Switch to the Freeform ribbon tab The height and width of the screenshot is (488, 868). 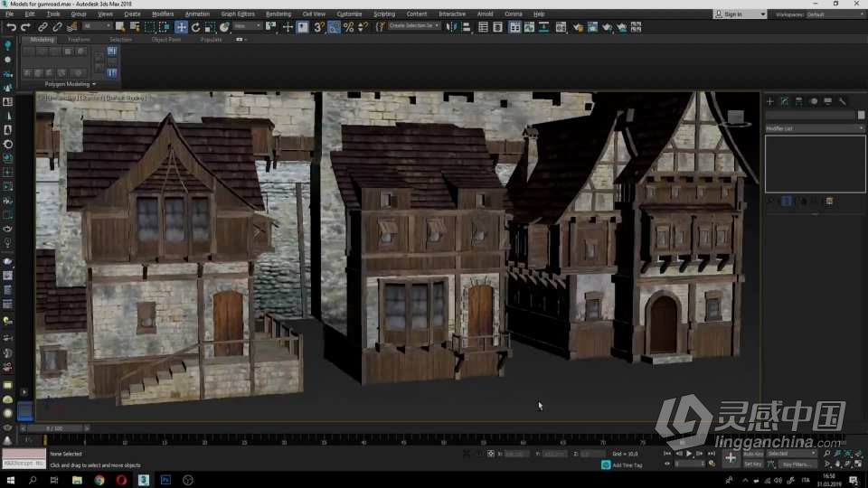(x=79, y=40)
